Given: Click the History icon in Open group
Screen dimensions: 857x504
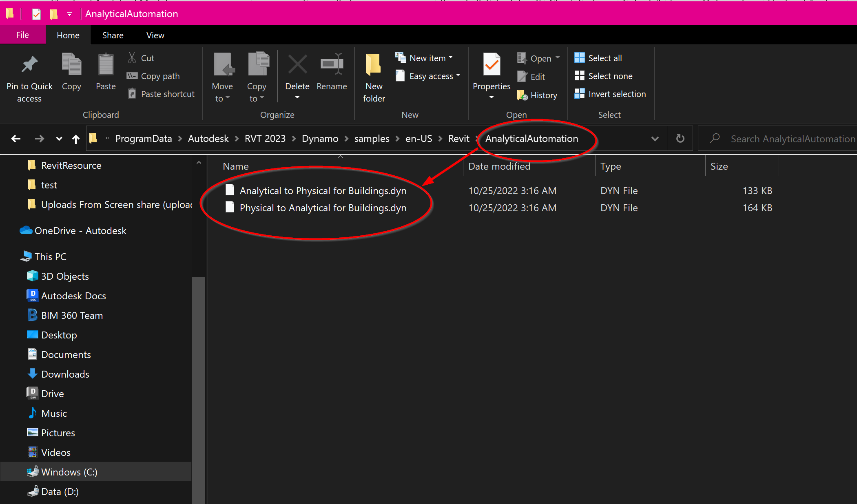Looking at the screenshot, I should tap(538, 95).
